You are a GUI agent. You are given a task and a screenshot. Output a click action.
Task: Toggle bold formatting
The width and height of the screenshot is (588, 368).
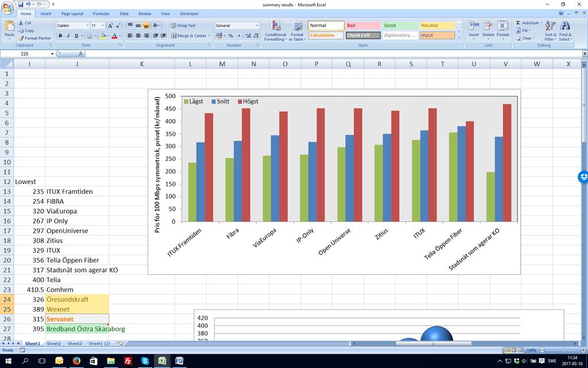60,36
